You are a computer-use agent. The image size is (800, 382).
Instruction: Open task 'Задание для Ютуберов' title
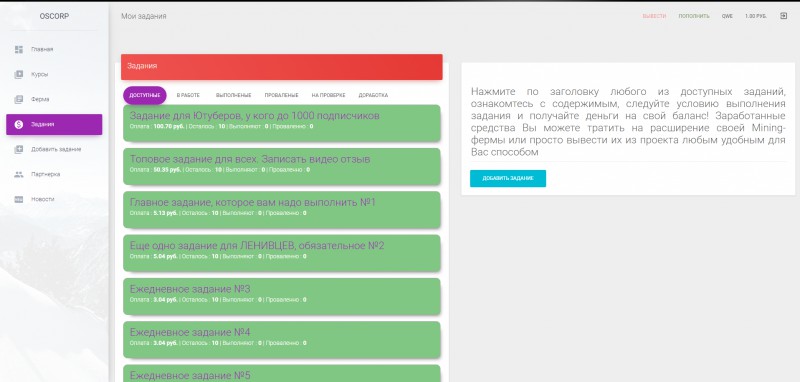coord(255,116)
